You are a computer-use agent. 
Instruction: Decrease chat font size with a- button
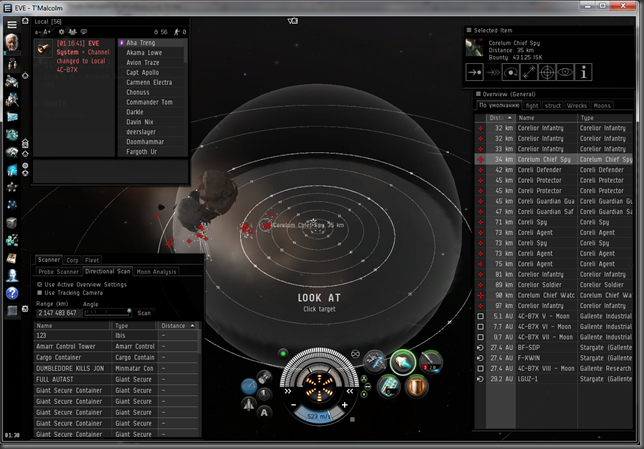[38, 32]
